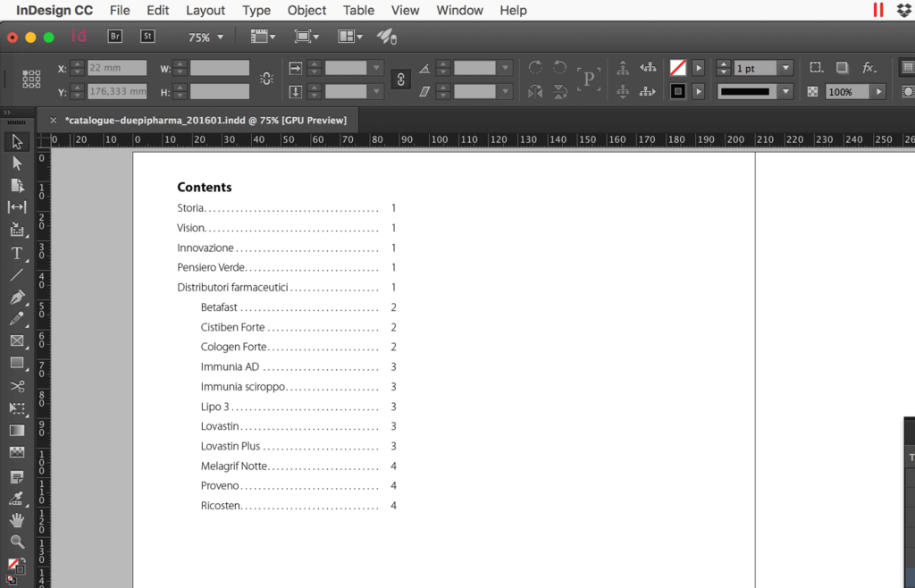Select the Note tool
Image resolution: width=915 pixels, height=588 pixels.
17,477
